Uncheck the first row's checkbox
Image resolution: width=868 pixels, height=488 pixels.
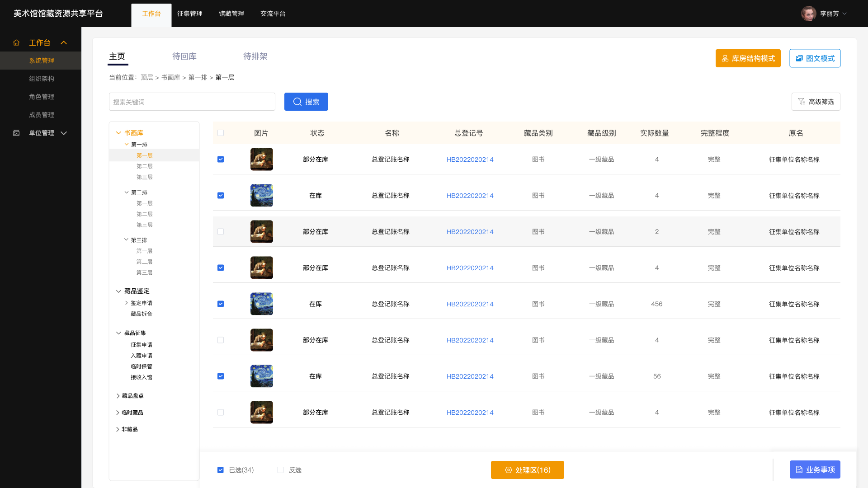[221, 159]
